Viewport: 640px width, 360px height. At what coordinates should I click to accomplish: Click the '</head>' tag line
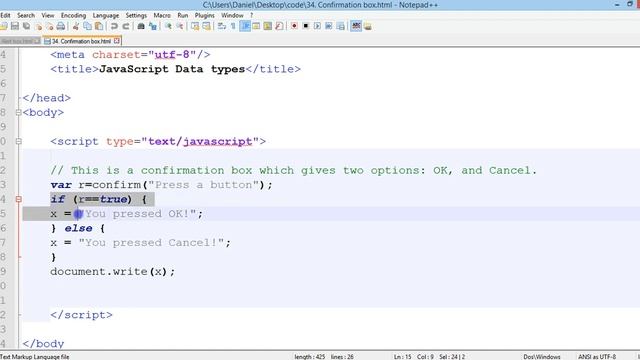point(47,98)
